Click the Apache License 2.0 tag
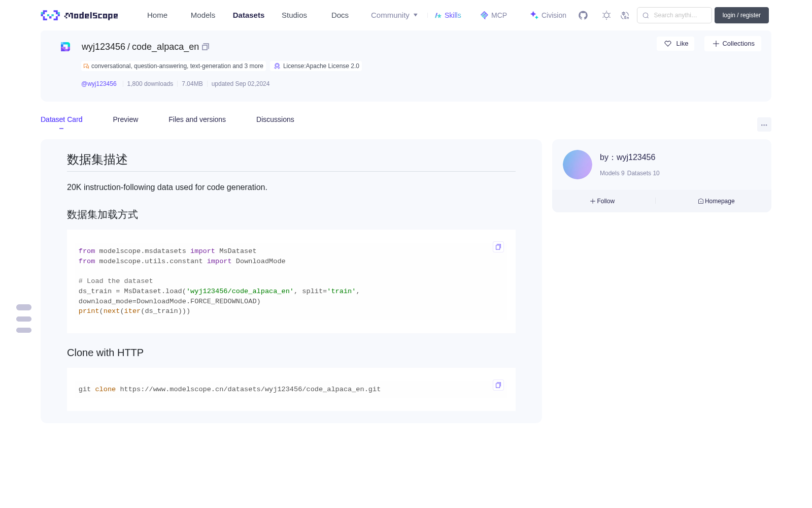This screenshot has height=508, width=812. pyautogui.click(x=317, y=66)
